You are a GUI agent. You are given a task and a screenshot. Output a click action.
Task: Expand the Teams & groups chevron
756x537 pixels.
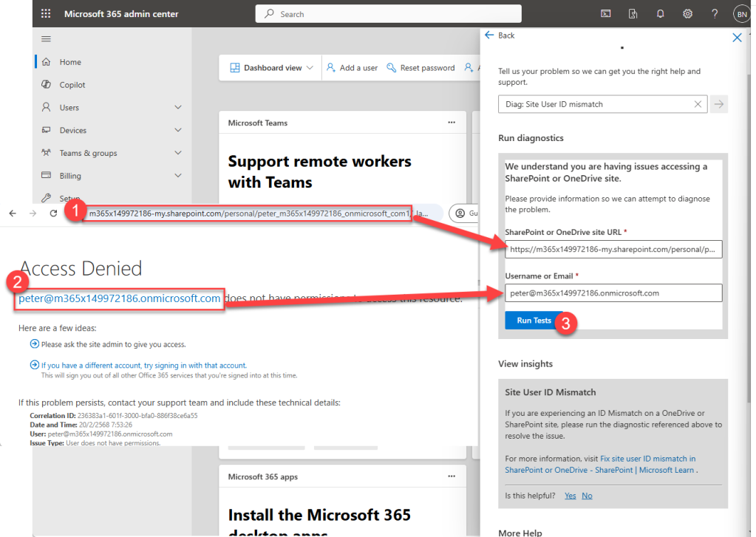pyautogui.click(x=178, y=153)
